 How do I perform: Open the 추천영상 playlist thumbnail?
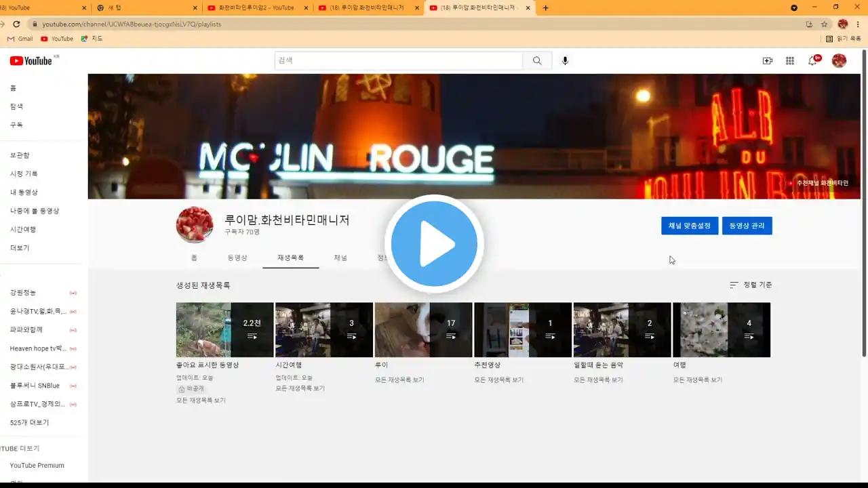(523, 330)
